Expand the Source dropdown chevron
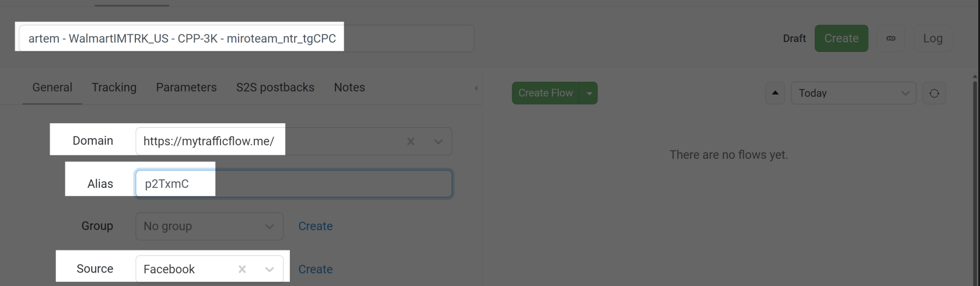Viewport: 980px width, 286px height. pyautogui.click(x=269, y=269)
